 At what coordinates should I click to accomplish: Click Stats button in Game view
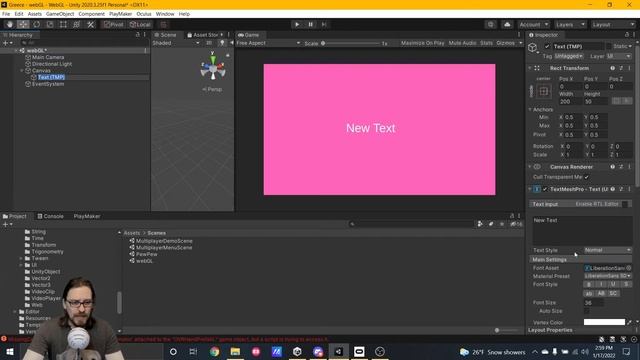[x=486, y=43]
